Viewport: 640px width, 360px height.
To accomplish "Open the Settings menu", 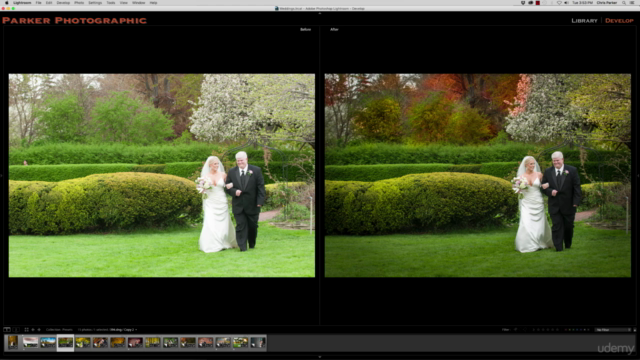I will point(95,3).
